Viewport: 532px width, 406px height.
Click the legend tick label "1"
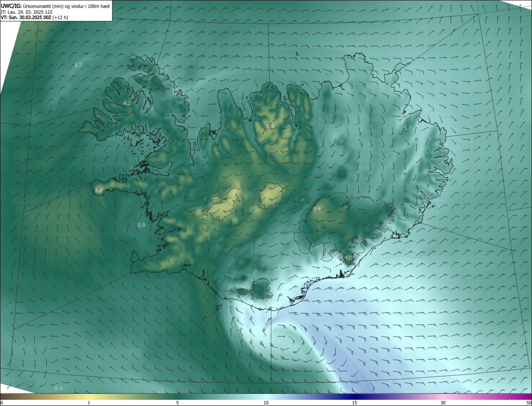pos(89,403)
